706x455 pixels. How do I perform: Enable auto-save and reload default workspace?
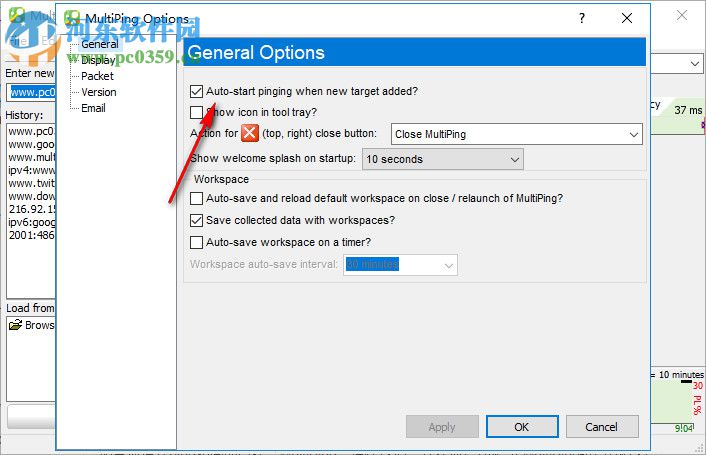pos(197,199)
